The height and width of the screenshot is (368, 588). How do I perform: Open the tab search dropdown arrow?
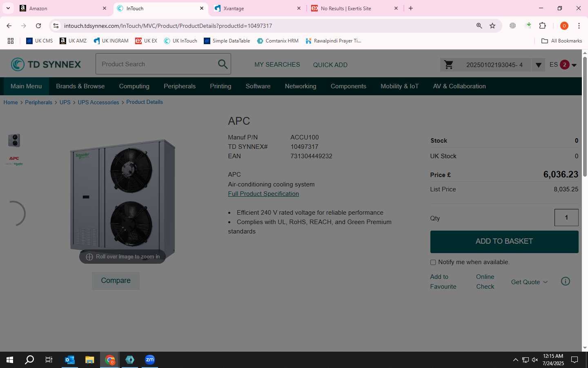8,8
